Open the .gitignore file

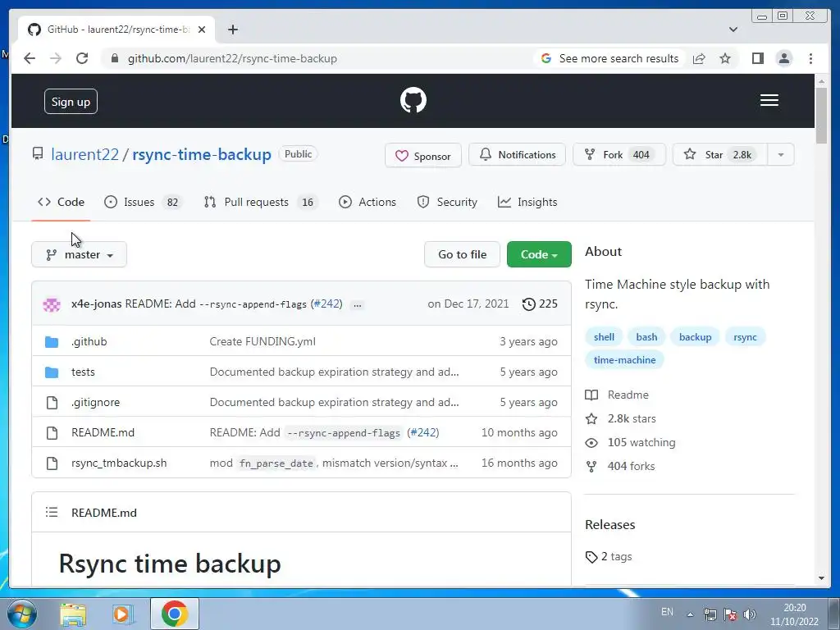pyautogui.click(x=95, y=402)
